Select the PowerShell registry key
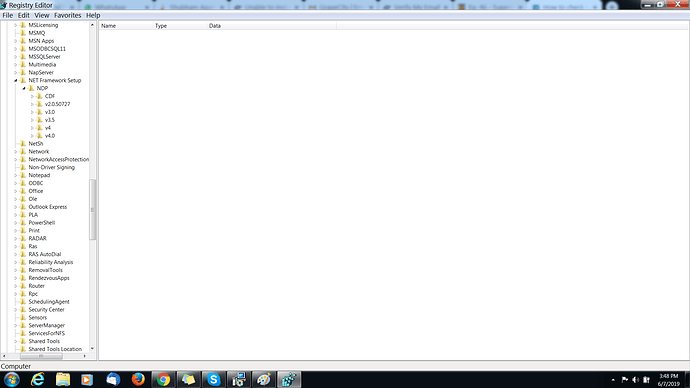The width and height of the screenshot is (690, 388). [42, 223]
